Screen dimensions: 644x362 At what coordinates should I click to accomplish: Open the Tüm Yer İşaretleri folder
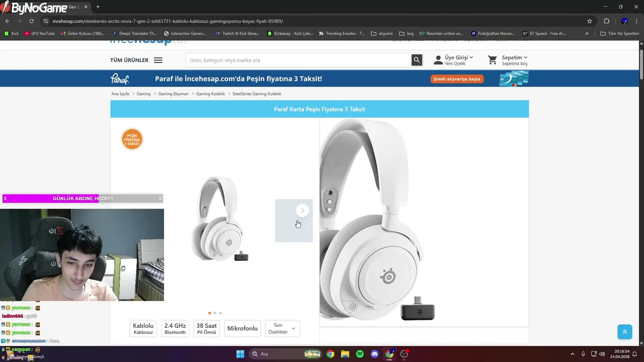coord(619,34)
